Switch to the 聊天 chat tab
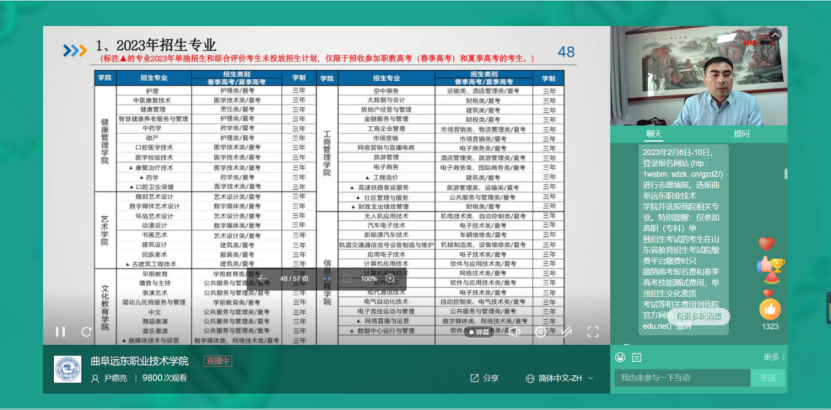 pos(654,133)
